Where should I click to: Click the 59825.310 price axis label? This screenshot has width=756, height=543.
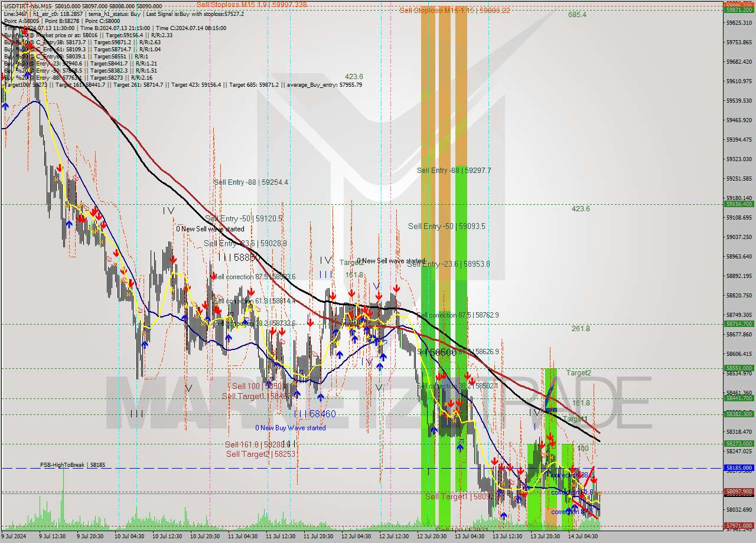tap(739, 22)
